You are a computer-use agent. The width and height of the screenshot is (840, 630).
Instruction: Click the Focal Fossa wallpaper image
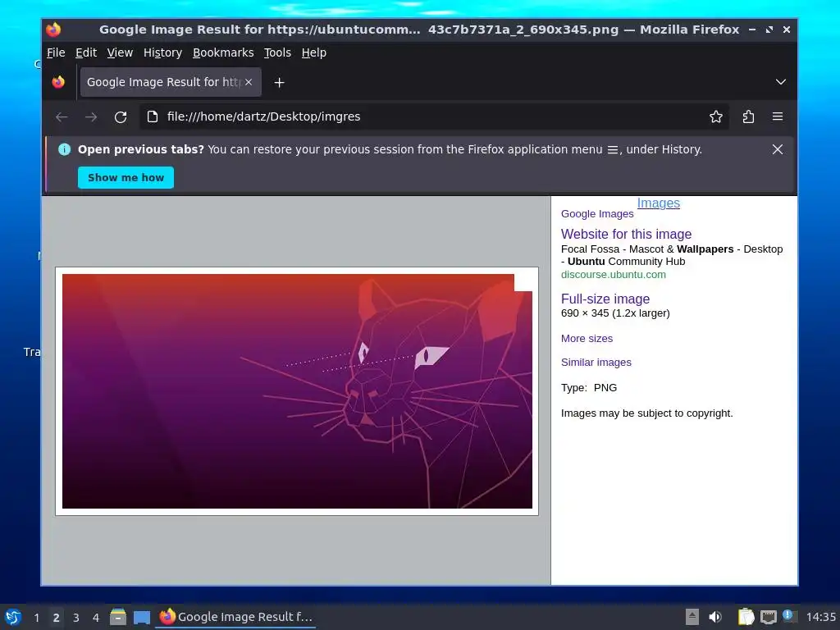point(297,391)
